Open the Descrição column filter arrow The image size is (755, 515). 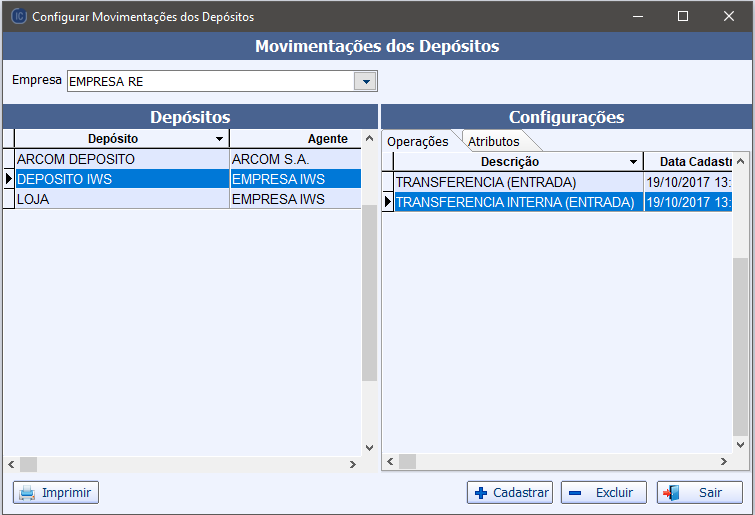pyautogui.click(x=633, y=162)
